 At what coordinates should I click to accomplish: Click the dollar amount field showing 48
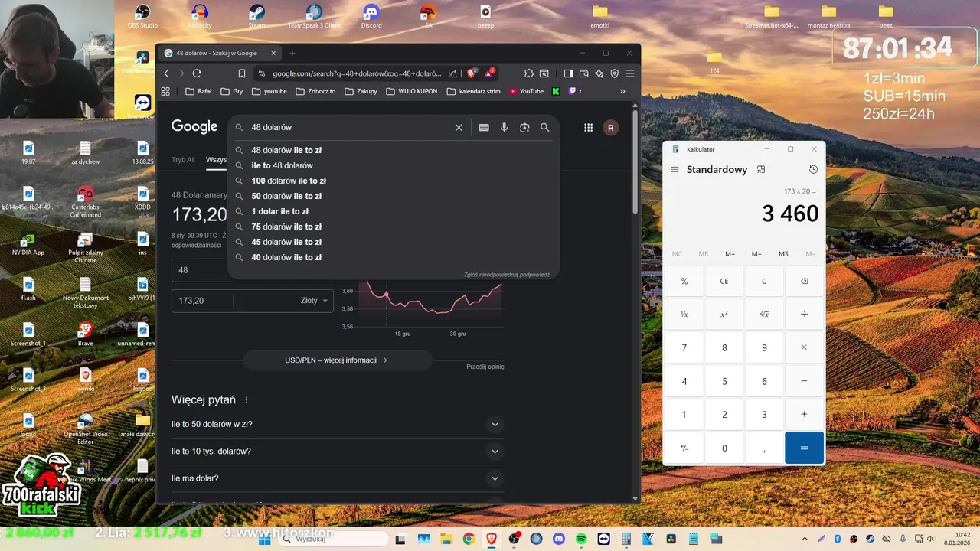tap(201, 270)
